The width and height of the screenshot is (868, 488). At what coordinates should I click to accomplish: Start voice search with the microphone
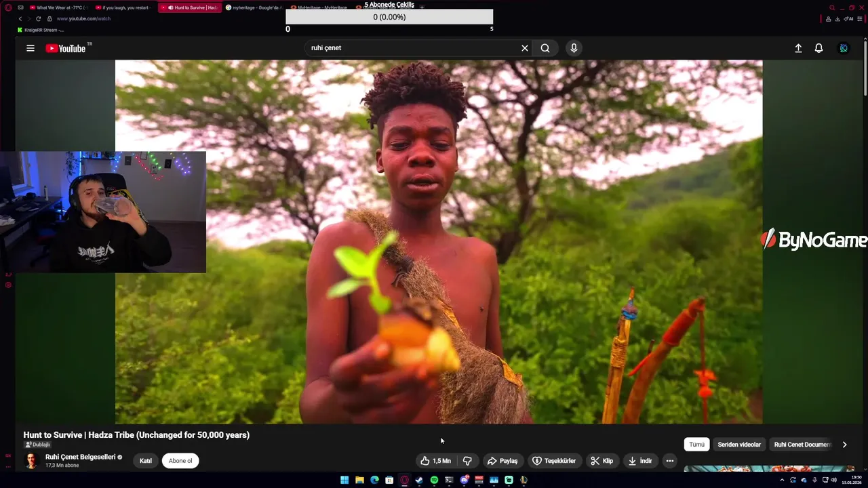(x=574, y=48)
